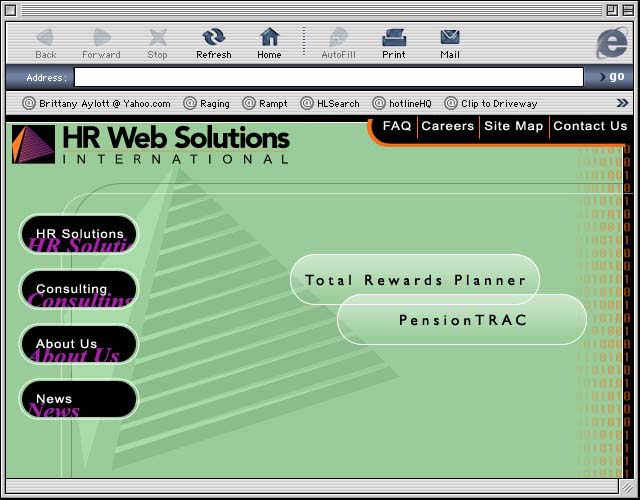Click the window collapse box in title bar
Screen dimensions: 640x500
click(629, 10)
